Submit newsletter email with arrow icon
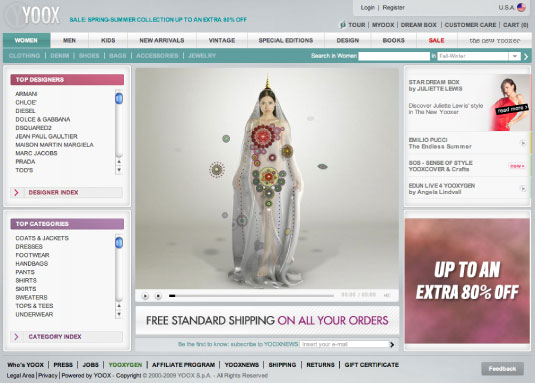This screenshot has height=383, width=535. tap(392, 344)
